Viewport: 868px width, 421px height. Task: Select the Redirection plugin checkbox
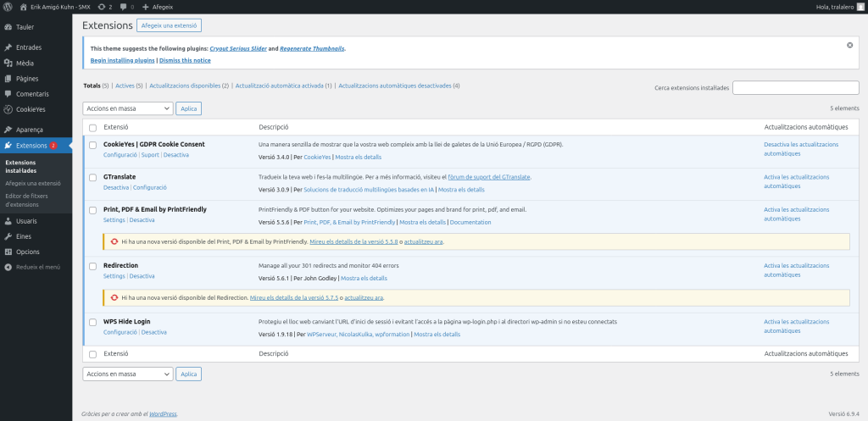[93, 266]
